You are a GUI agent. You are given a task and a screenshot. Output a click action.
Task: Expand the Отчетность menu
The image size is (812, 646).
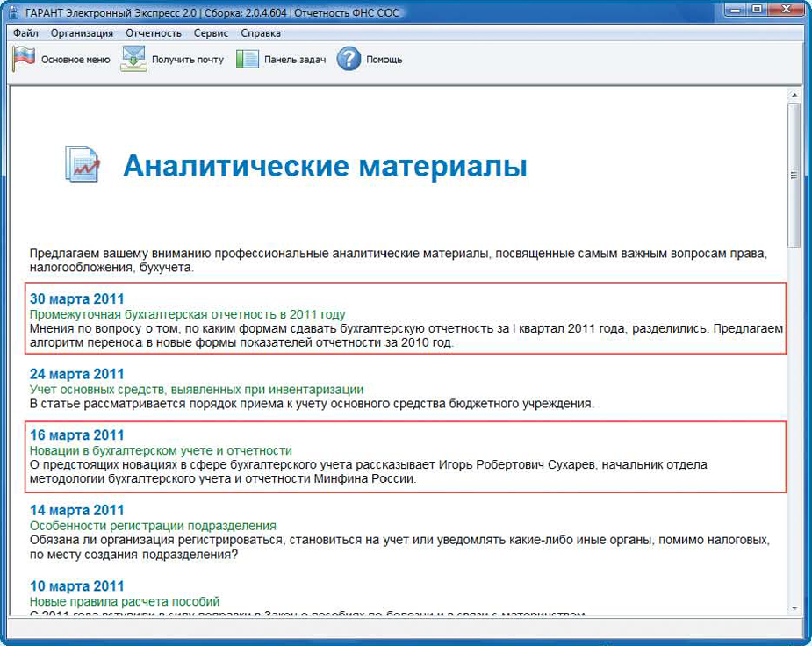point(153,33)
